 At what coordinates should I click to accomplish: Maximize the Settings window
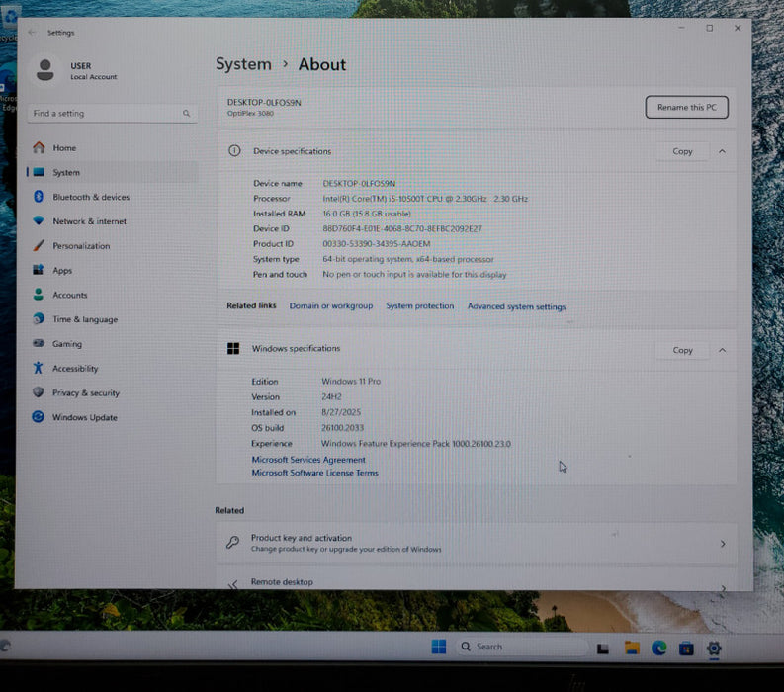(710, 28)
